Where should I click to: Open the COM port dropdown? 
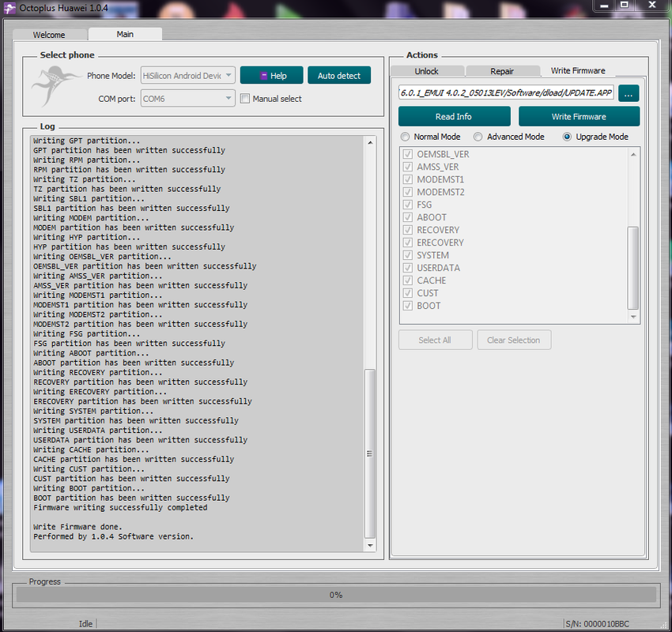coord(187,99)
